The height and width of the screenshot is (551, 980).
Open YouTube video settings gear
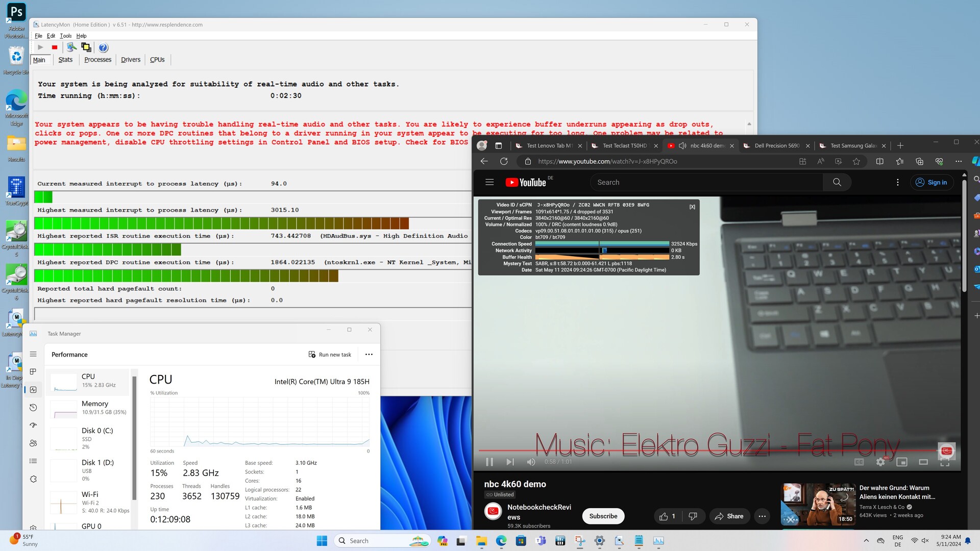tap(880, 462)
